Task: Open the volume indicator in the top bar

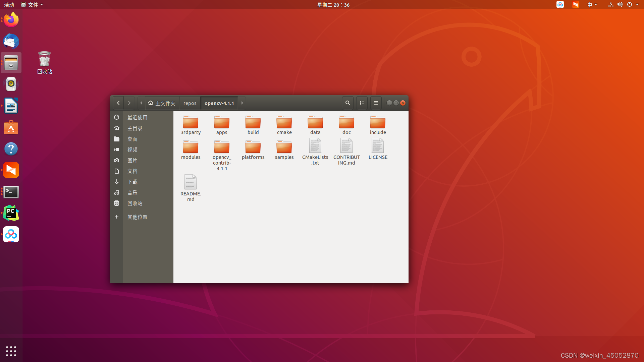Action: click(620, 5)
